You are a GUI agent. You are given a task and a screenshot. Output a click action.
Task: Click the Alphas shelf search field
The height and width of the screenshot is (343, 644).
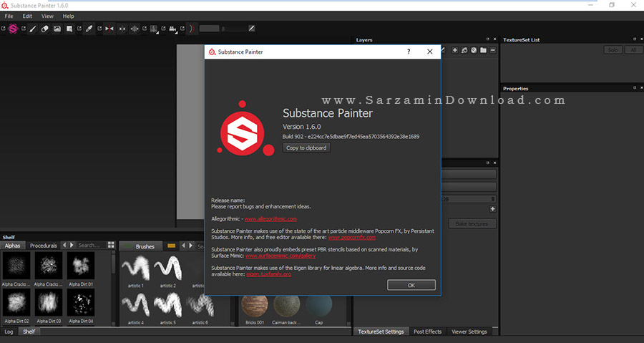pos(90,245)
